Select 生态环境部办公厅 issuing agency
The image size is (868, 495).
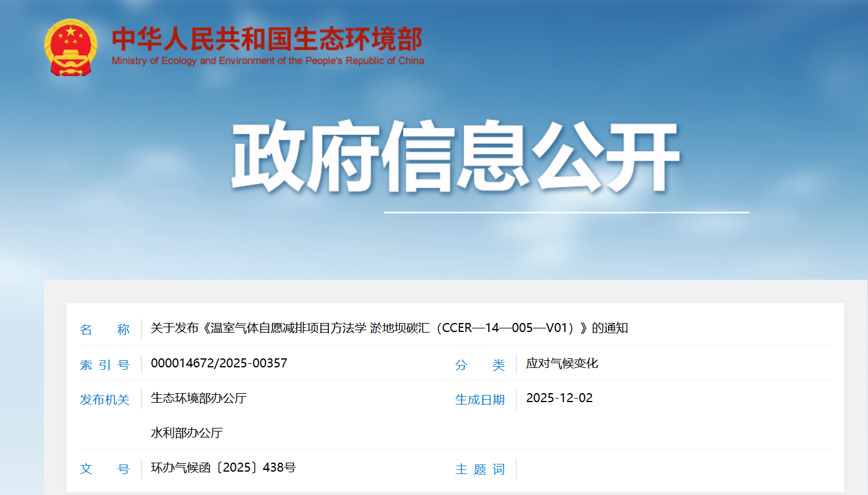point(198,399)
